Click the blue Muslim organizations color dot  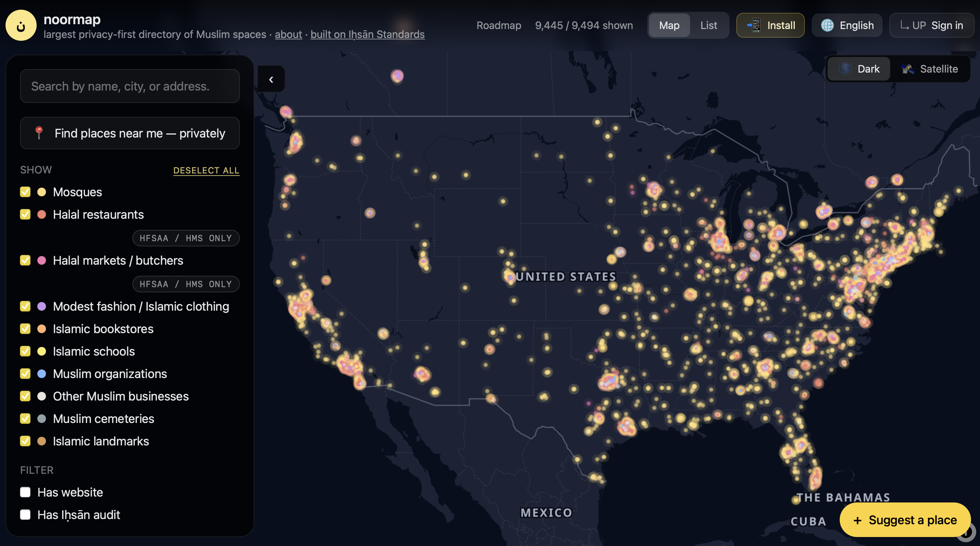click(x=42, y=374)
